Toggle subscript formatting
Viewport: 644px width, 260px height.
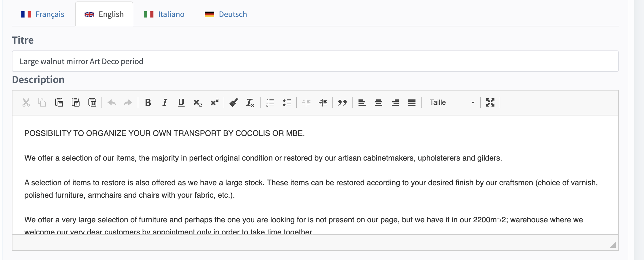[x=198, y=103]
